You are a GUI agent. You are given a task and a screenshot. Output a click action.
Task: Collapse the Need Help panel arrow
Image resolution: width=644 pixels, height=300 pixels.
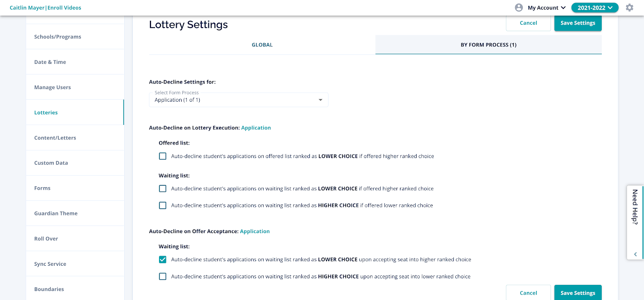click(635, 254)
